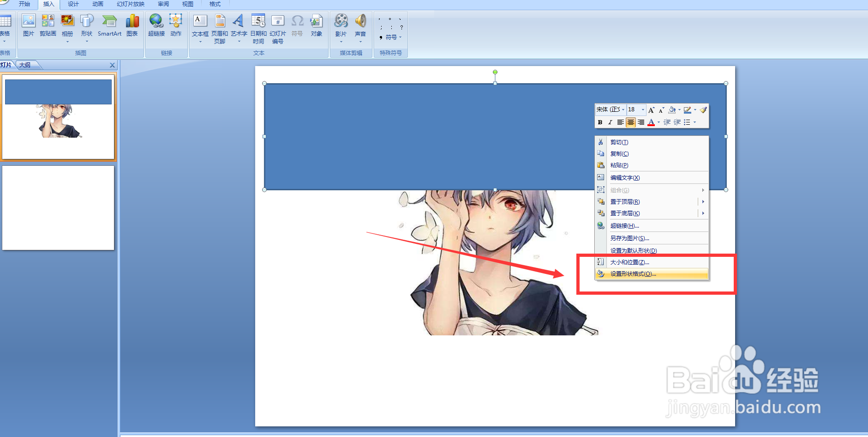Expand bullets dropdown arrow in mini toolbar
The width and height of the screenshot is (868, 437).
click(694, 122)
